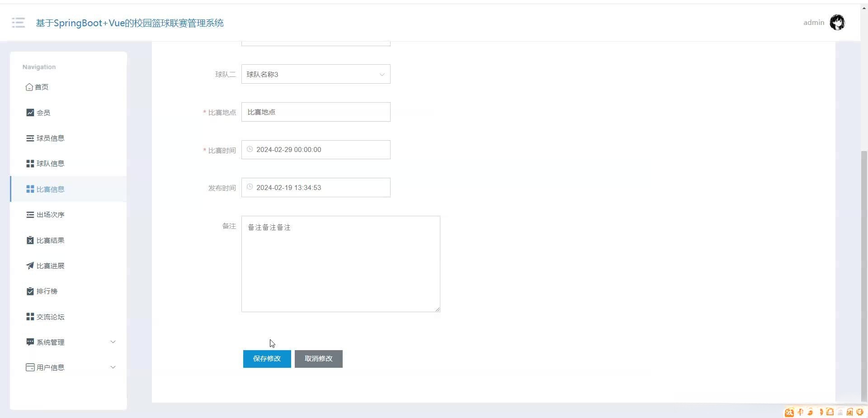The width and height of the screenshot is (868, 418).
Task: Select the grid icon beside 球队信息
Action: (x=30, y=164)
